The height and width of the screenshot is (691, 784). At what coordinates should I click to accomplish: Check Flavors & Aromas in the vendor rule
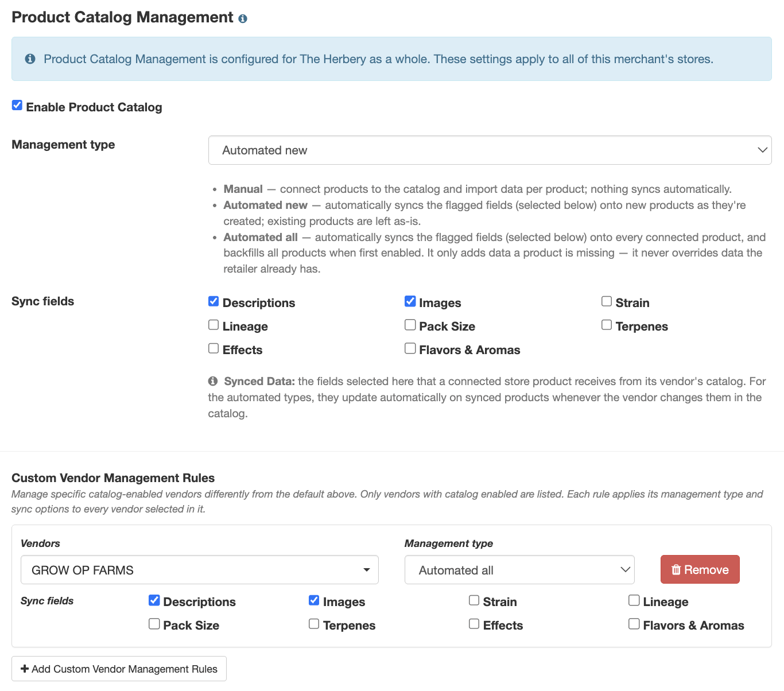[634, 624]
